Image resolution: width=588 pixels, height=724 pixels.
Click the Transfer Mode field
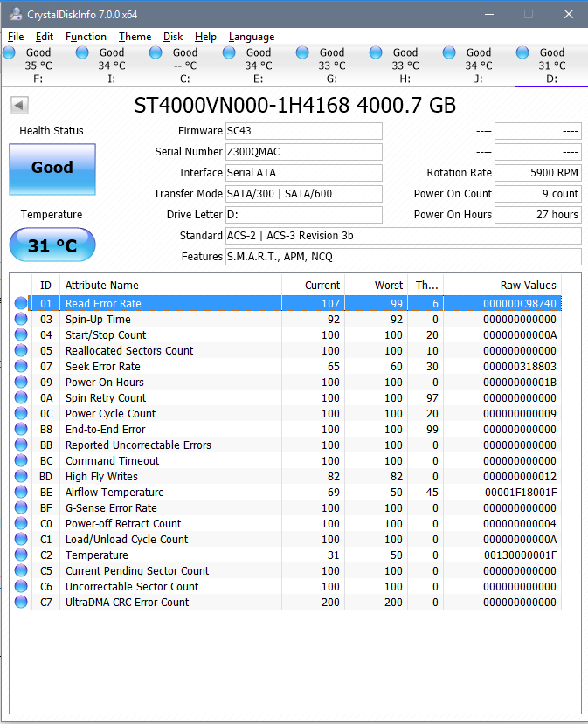coord(303,194)
